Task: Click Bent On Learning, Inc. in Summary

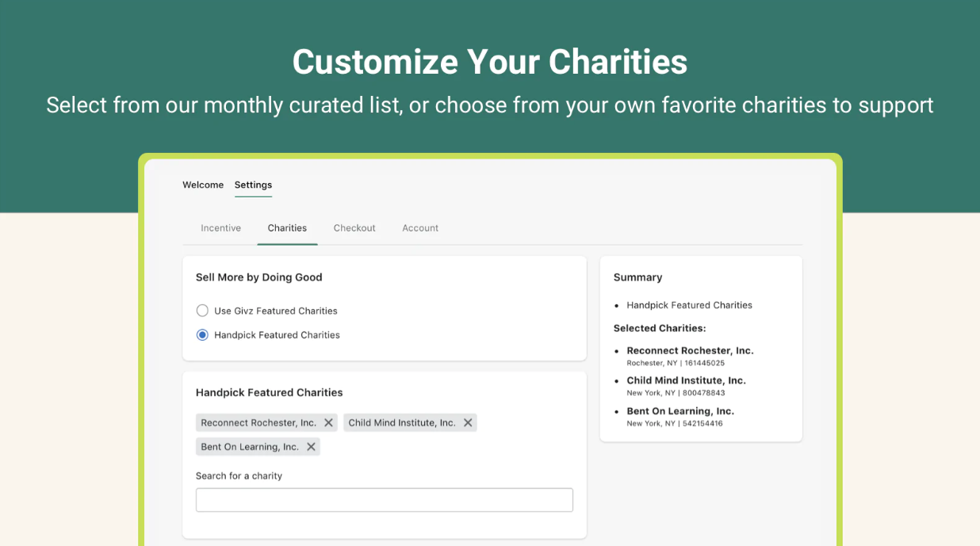Action: [680, 411]
